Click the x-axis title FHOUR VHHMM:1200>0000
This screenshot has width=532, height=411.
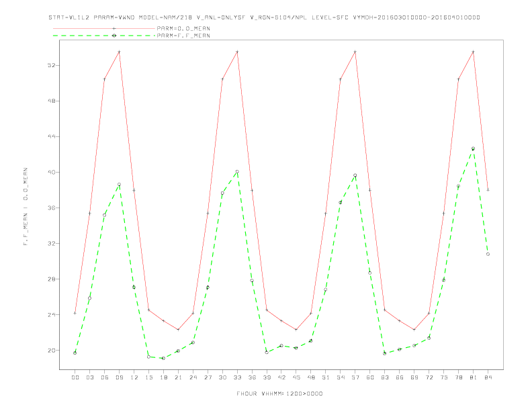pos(279,394)
